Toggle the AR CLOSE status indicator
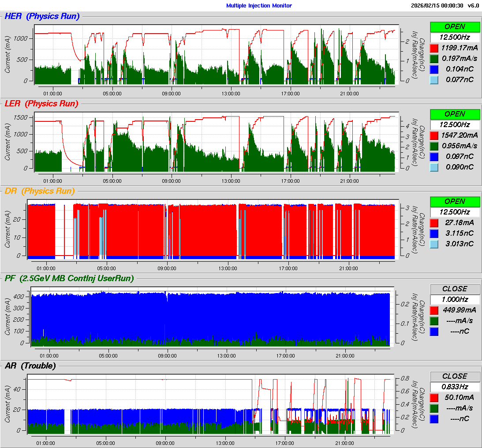 click(x=455, y=376)
